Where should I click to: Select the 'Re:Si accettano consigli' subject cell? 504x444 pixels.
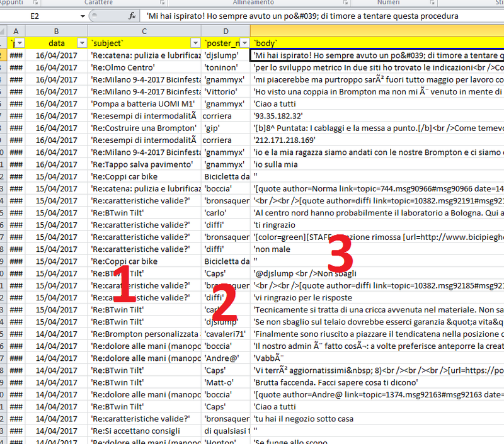coord(144,431)
